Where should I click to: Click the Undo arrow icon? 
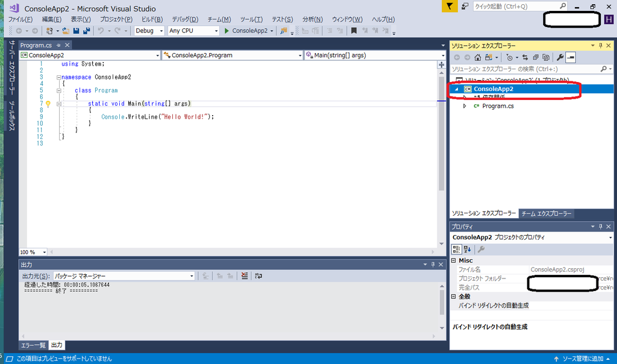pyautogui.click(x=101, y=31)
